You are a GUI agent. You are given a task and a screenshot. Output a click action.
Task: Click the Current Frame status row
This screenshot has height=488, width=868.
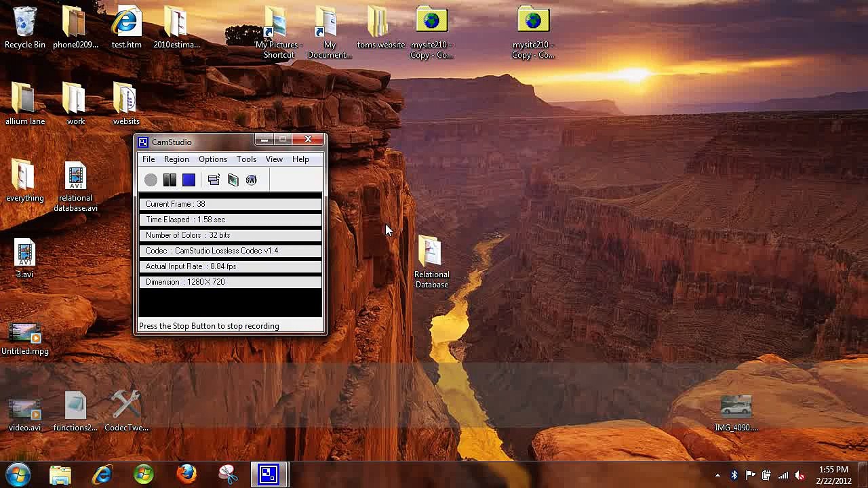tap(231, 204)
